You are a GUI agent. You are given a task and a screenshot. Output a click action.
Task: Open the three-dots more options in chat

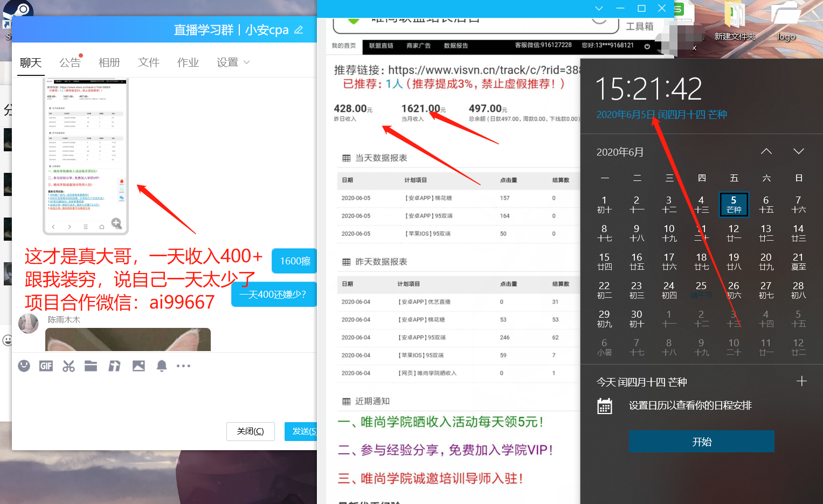pos(183,366)
